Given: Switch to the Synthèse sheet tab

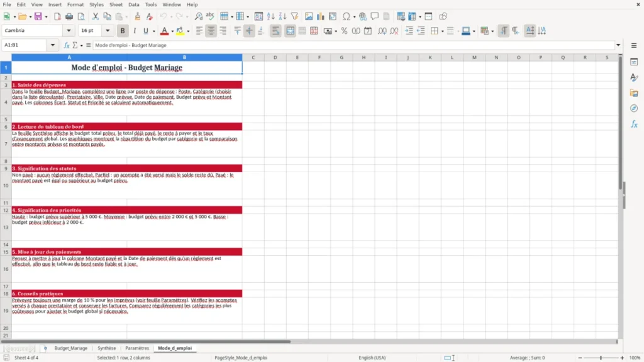Looking at the screenshot, I should (x=106, y=348).
